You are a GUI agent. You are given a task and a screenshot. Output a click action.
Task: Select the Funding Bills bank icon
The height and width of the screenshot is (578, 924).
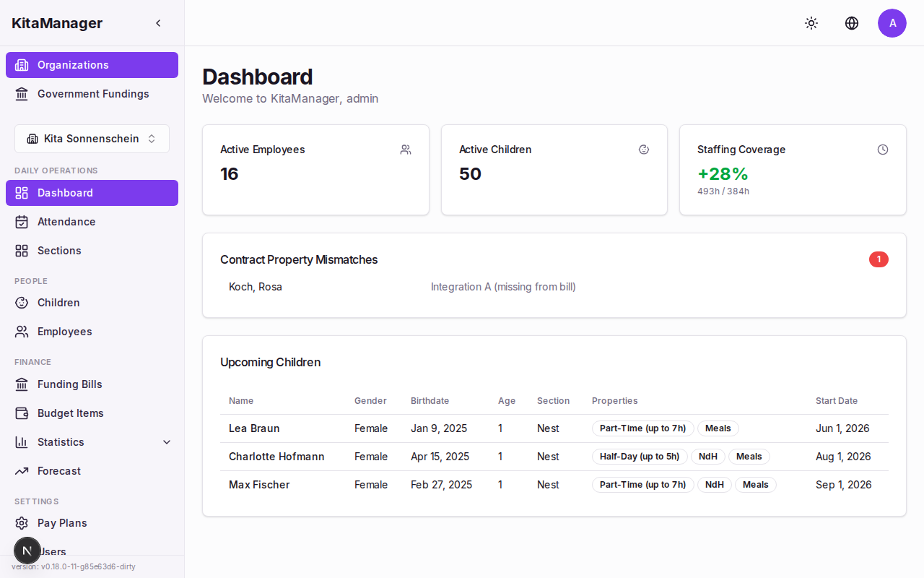pos(22,384)
